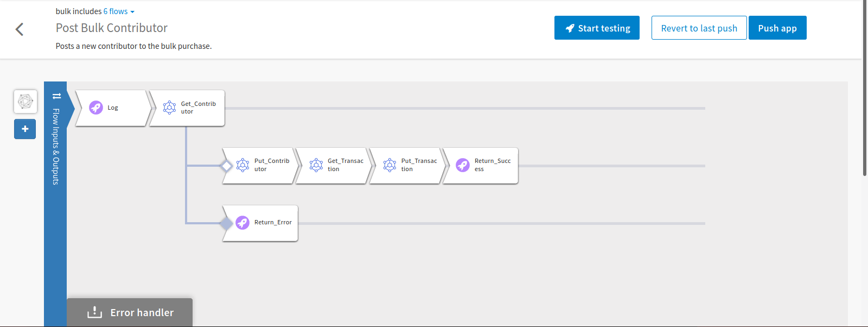Select the Return_Error step icon

(242, 223)
